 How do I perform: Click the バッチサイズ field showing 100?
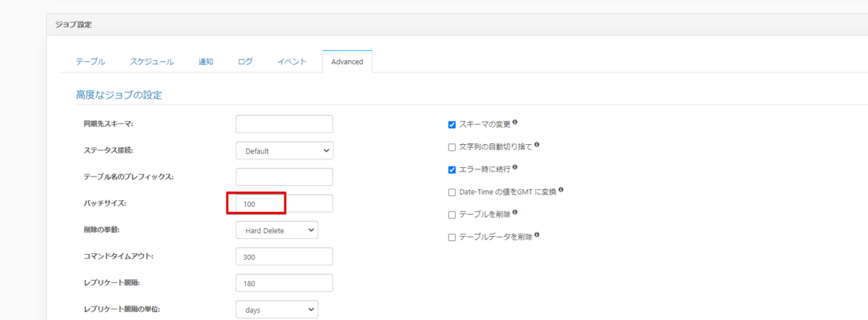[x=284, y=203]
